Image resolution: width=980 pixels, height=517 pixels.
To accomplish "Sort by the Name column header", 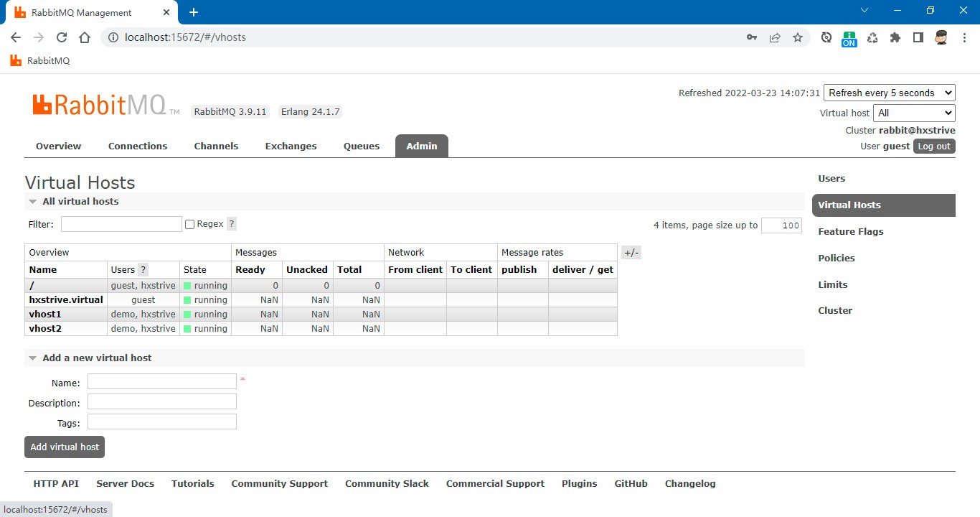I will point(43,270).
